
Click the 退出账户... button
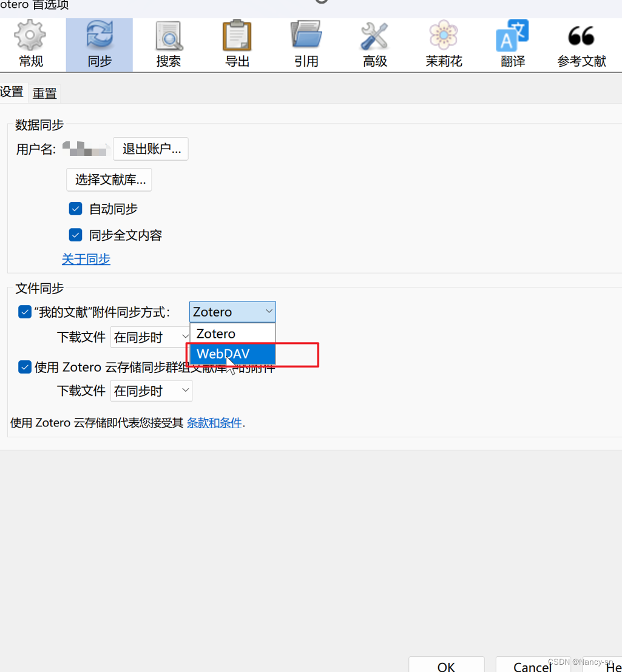pyautogui.click(x=151, y=149)
